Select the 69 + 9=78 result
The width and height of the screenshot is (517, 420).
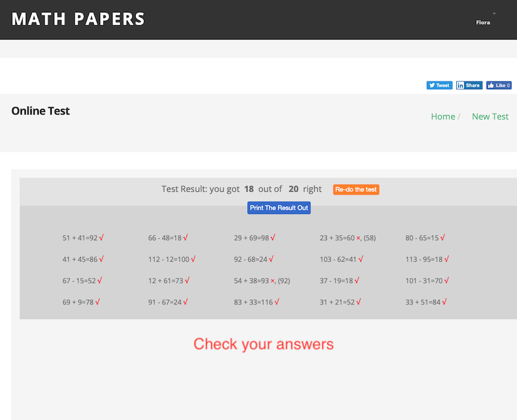pyautogui.click(x=79, y=302)
